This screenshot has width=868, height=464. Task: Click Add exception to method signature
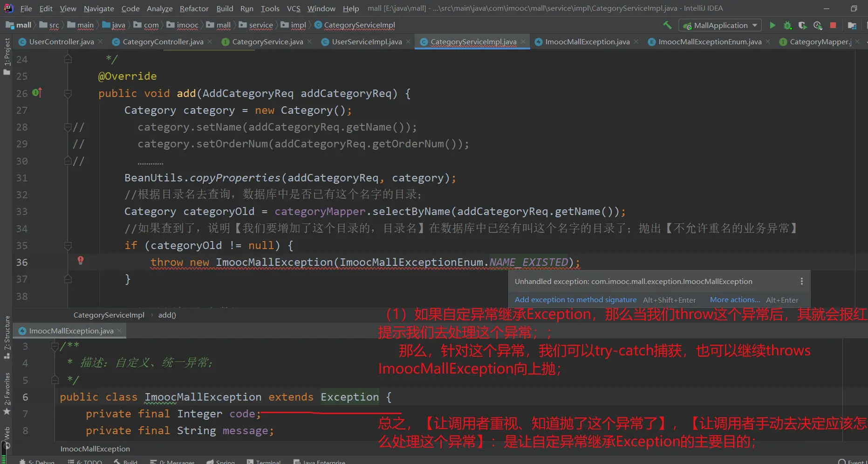click(x=575, y=300)
